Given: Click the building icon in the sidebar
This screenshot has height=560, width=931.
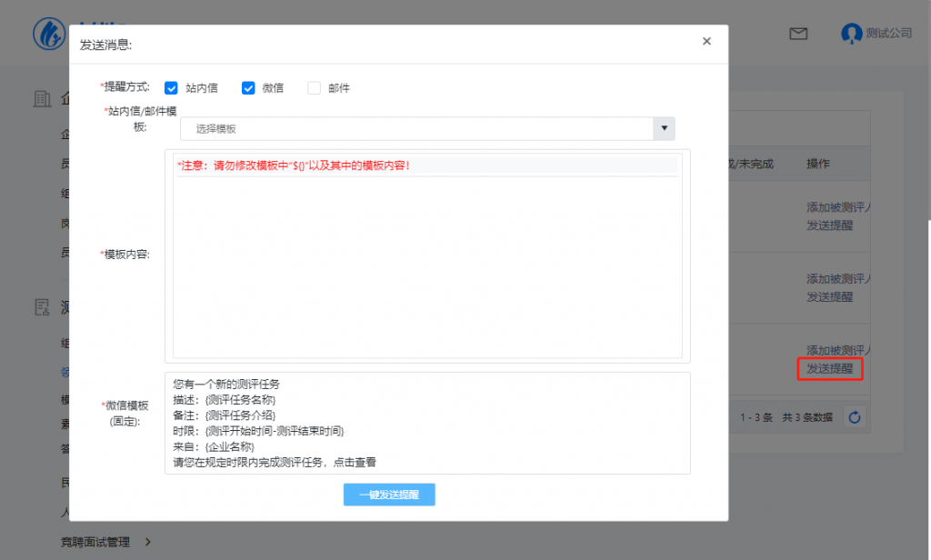Looking at the screenshot, I should [x=42, y=98].
